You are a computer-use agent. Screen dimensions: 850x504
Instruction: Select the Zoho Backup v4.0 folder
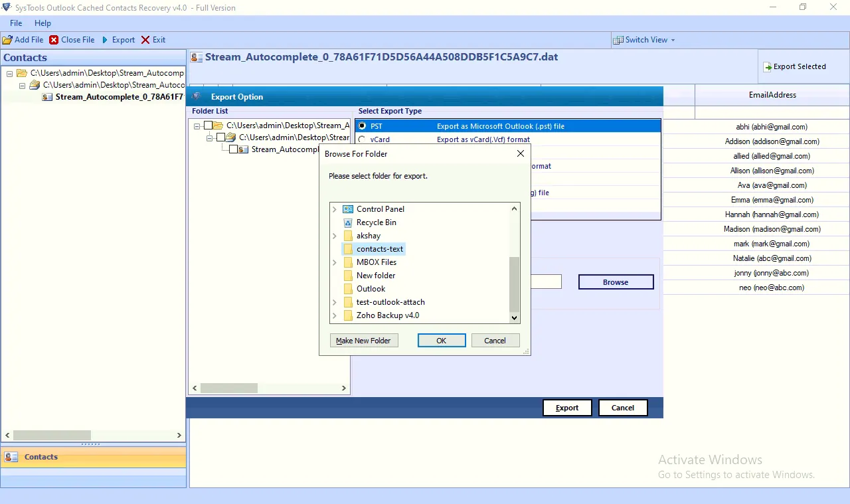pos(388,315)
